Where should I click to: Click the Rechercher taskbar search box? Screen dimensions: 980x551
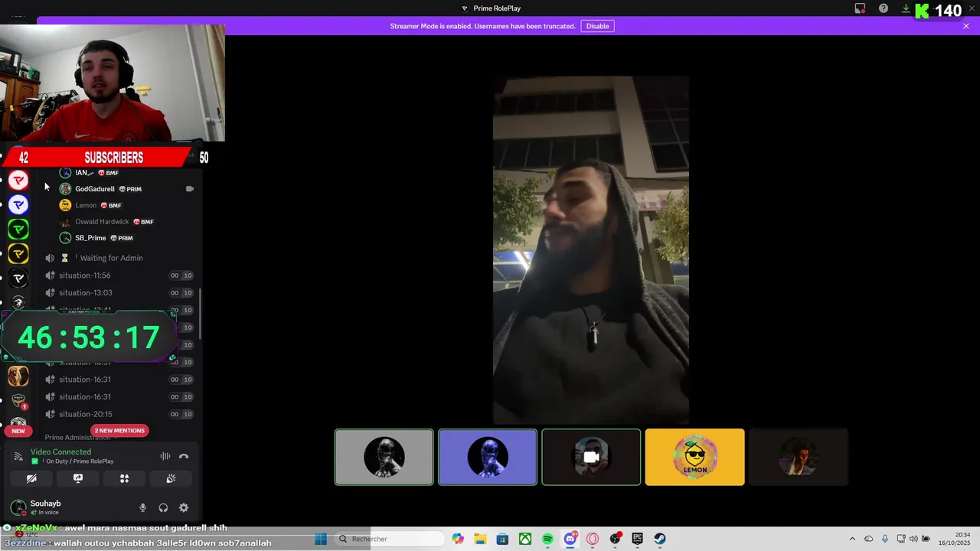pyautogui.click(x=391, y=539)
